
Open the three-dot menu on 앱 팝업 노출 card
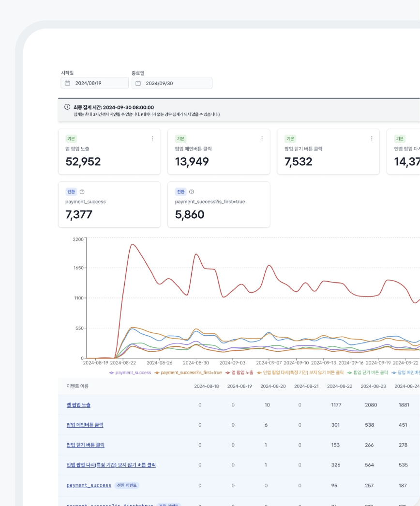tap(152, 138)
